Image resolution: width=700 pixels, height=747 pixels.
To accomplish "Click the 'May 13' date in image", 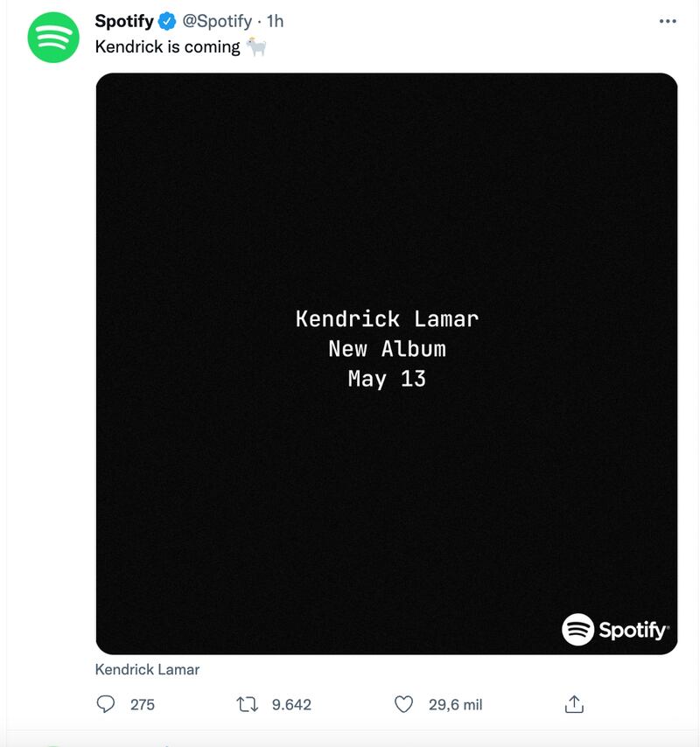I will [x=387, y=378].
